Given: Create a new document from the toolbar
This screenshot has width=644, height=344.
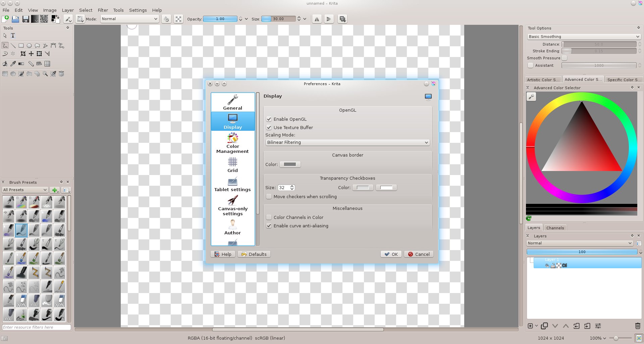Looking at the screenshot, I should tap(6, 19).
